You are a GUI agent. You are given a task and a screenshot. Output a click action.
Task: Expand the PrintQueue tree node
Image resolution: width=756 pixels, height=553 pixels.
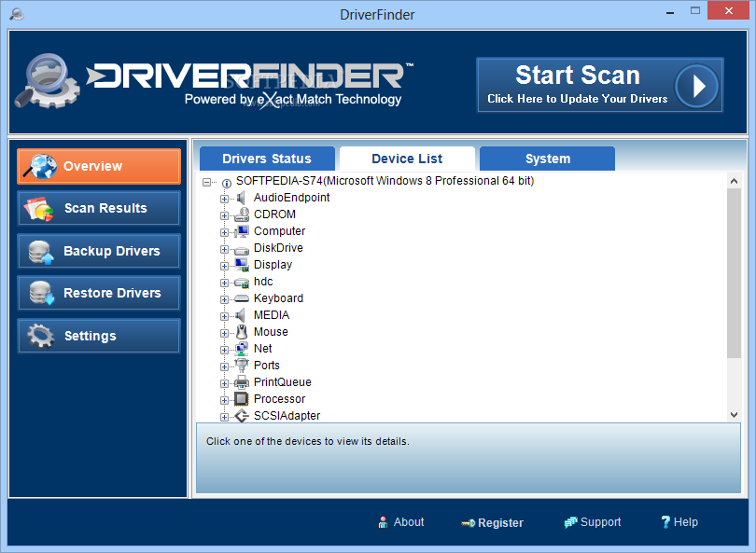coord(224,384)
